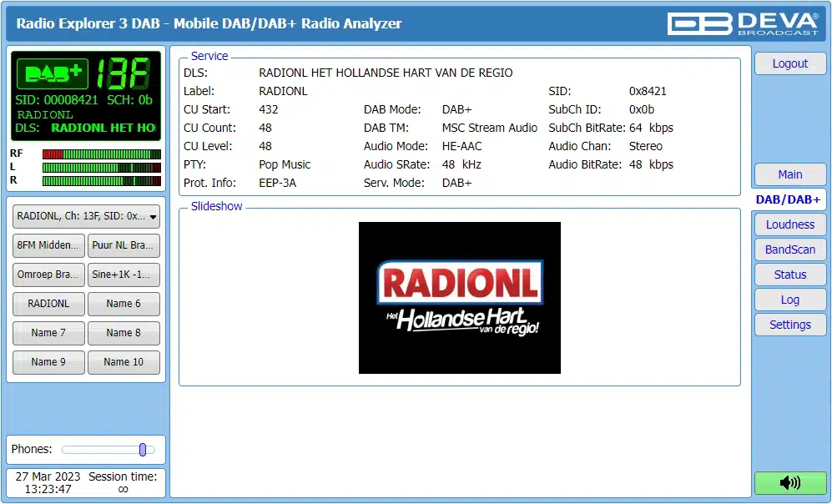Click the date and time 27 Mar 2023

pos(48,483)
